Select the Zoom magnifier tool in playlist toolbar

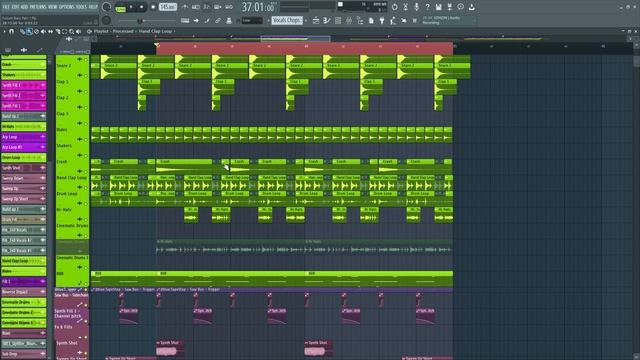click(x=71, y=31)
